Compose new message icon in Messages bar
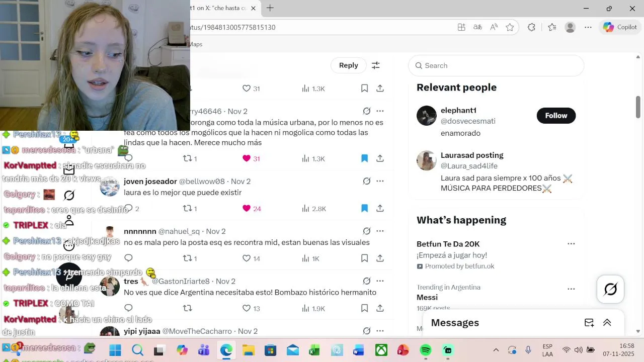Screen dimensions: 644x362 click(589, 323)
